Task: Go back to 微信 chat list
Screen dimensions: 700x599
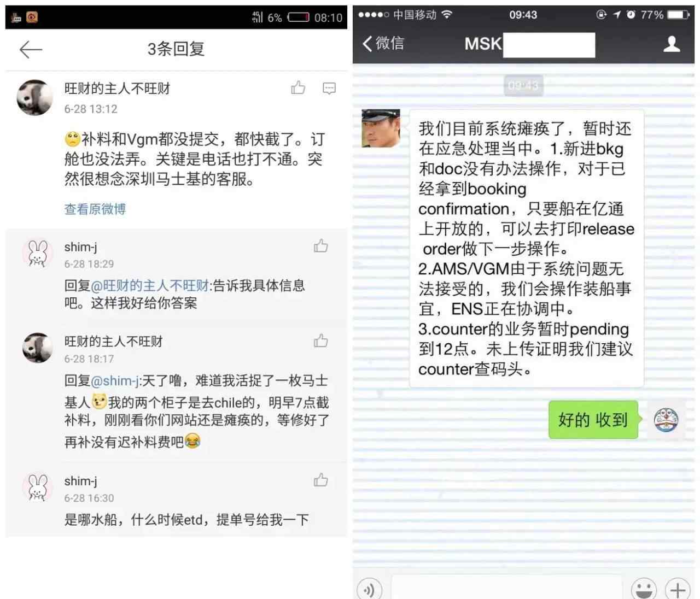Action: 383,43
